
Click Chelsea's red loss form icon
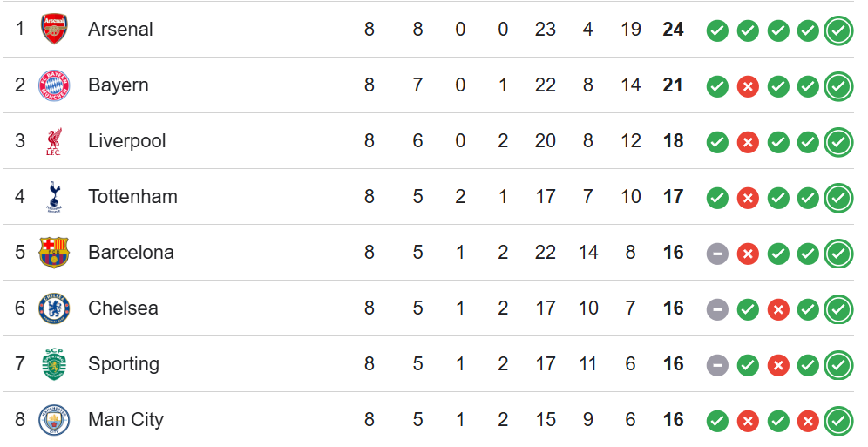click(778, 309)
